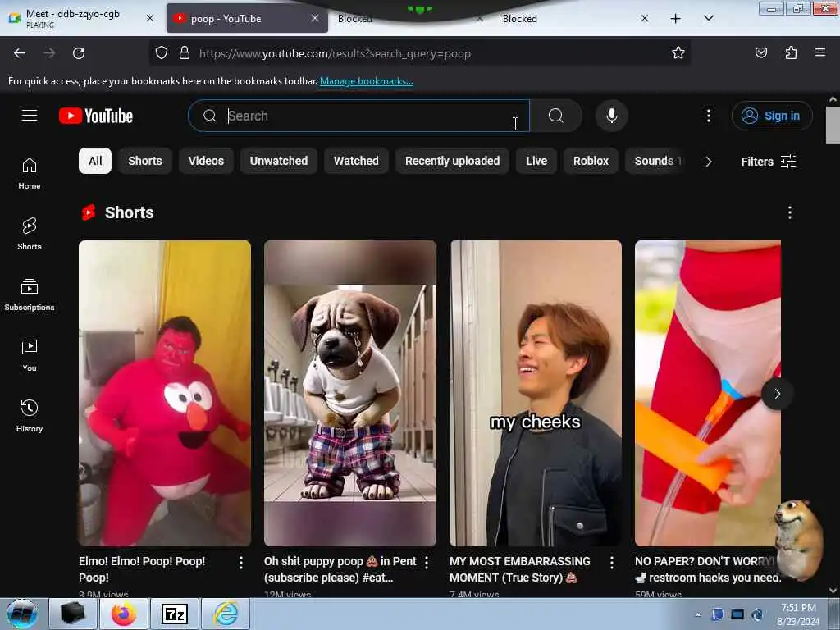This screenshot has height=630, width=840.
Task: Open NO PAPER restroom hacks title
Action: [x=708, y=569]
